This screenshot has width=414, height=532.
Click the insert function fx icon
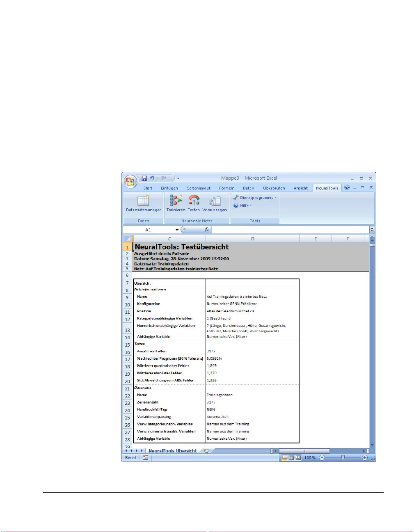(x=207, y=230)
